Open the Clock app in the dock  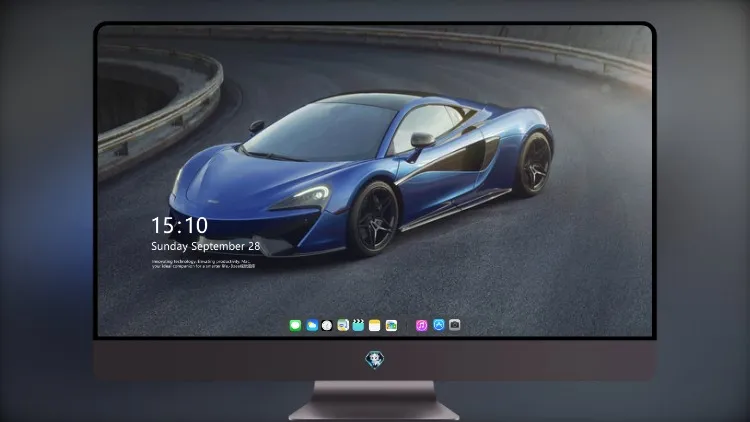point(327,326)
